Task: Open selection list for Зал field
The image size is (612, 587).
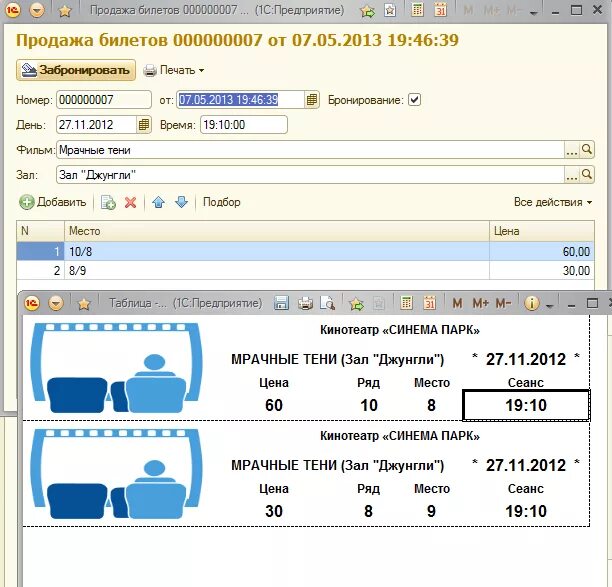Action: pyautogui.click(x=572, y=175)
